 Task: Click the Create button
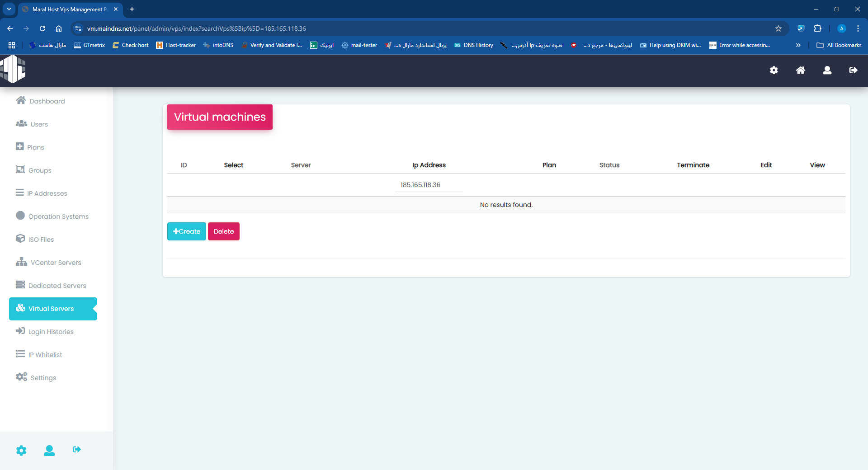[x=186, y=231]
